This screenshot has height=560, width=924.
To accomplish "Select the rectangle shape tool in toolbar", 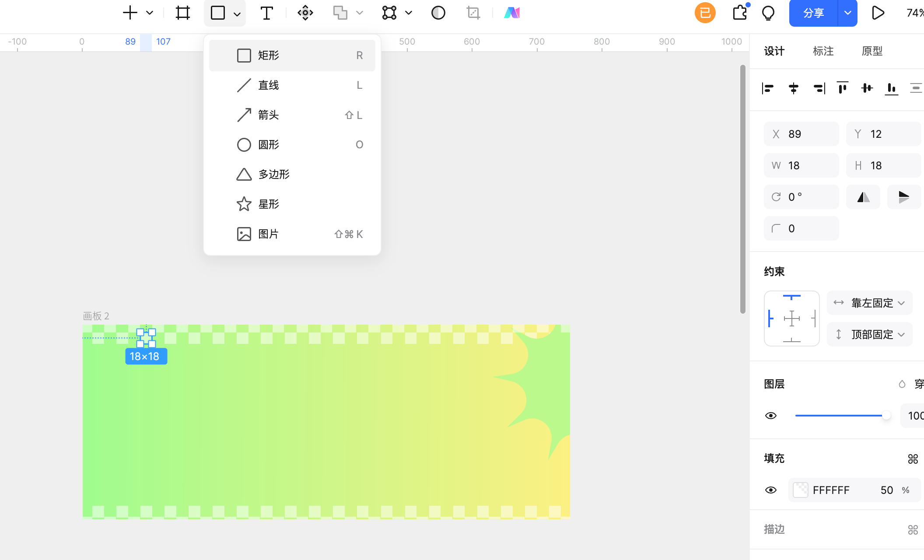I will click(x=218, y=13).
